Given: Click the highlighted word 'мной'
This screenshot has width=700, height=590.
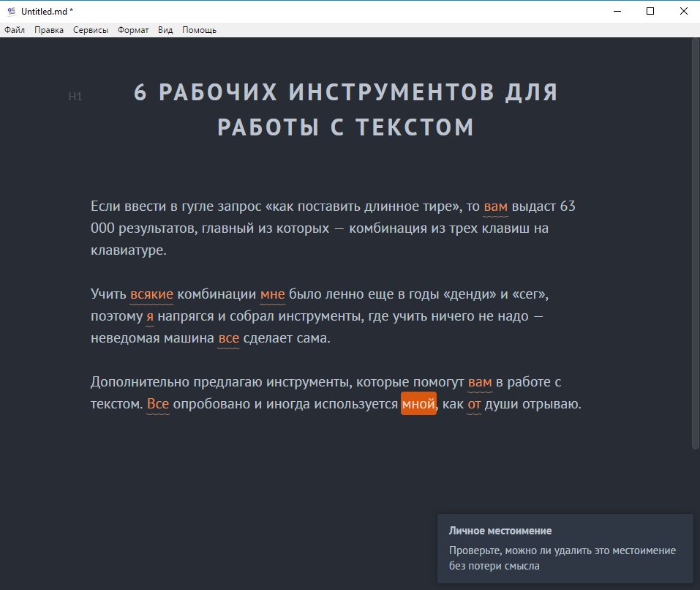Looking at the screenshot, I should click(x=418, y=404).
